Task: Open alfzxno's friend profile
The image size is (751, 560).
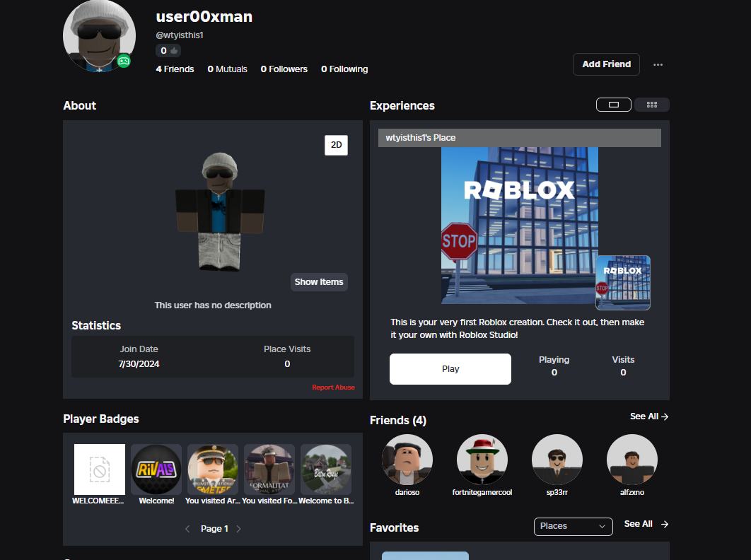Action: pyautogui.click(x=631, y=460)
